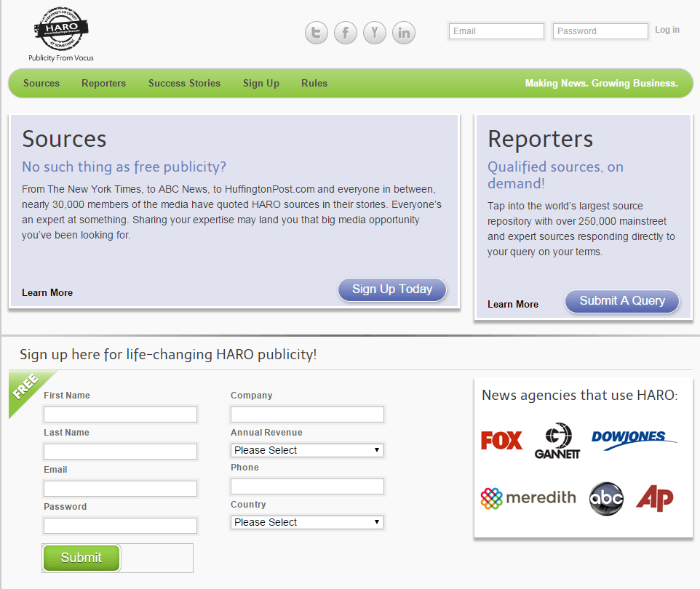This screenshot has height=589, width=700.
Task: Click Learn More under Reporters
Action: click(513, 304)
